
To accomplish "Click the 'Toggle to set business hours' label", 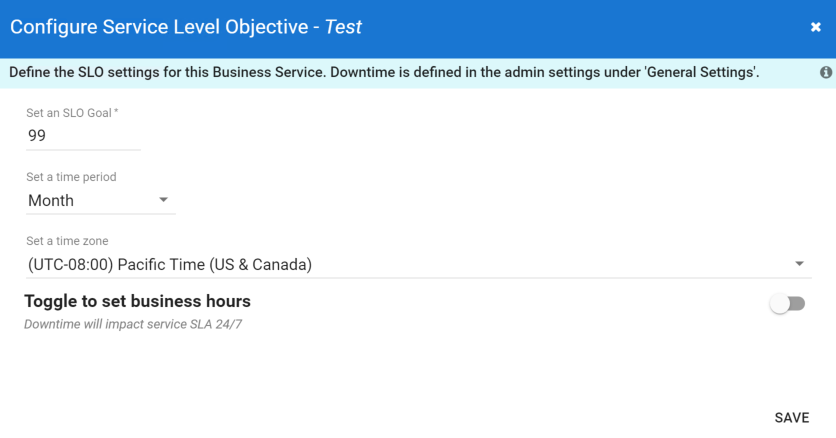I will (x=137, y=301).
